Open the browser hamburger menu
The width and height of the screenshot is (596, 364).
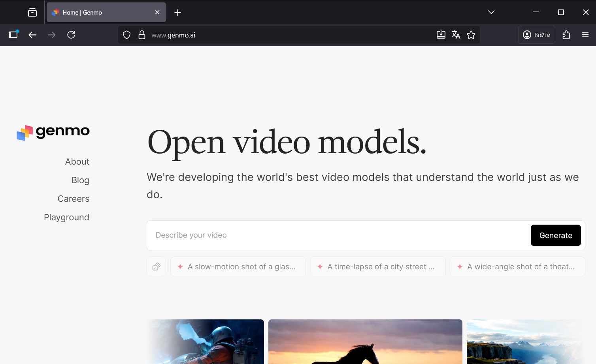coord(585,35)
